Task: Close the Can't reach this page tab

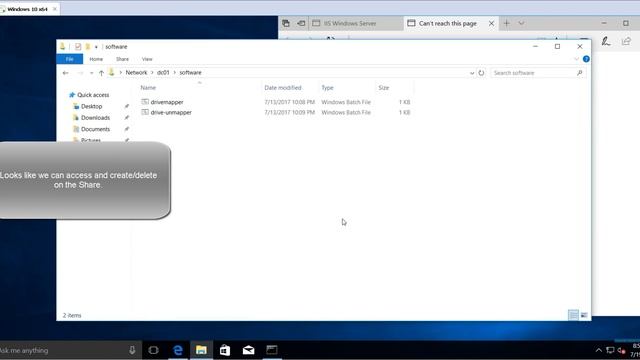Action: pos(491,23)
